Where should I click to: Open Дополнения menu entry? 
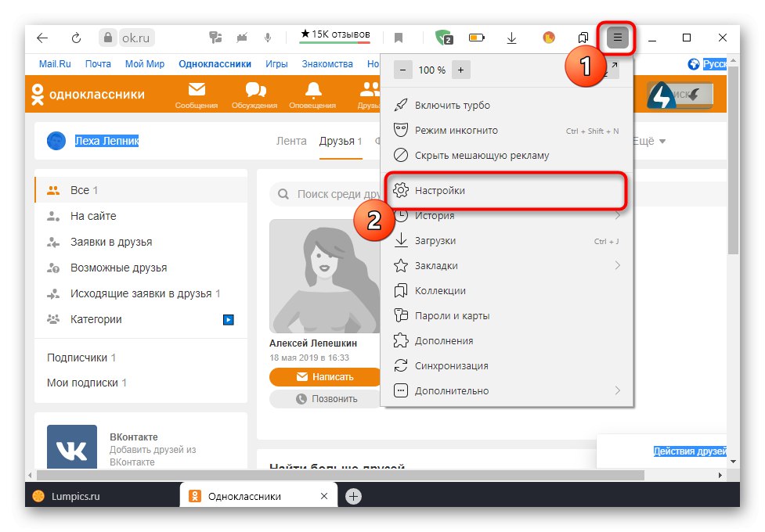click(x=507, y=340)
